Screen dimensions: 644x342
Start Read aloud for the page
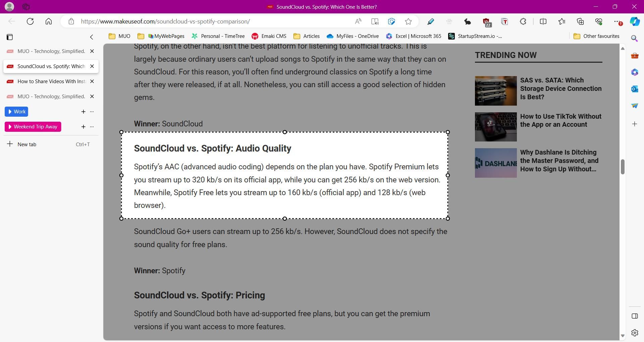[x=358, y=21]
